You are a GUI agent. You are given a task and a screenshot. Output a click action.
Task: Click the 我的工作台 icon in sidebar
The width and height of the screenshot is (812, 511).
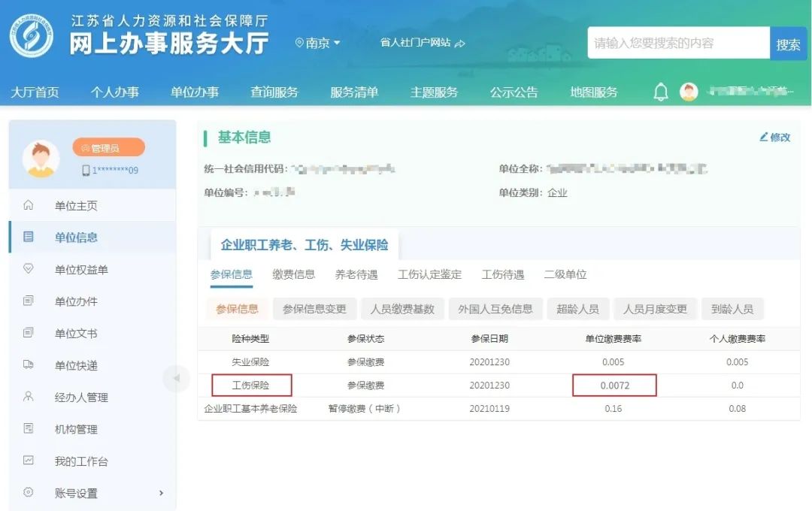pyautogui.click(x=29, y=461)
